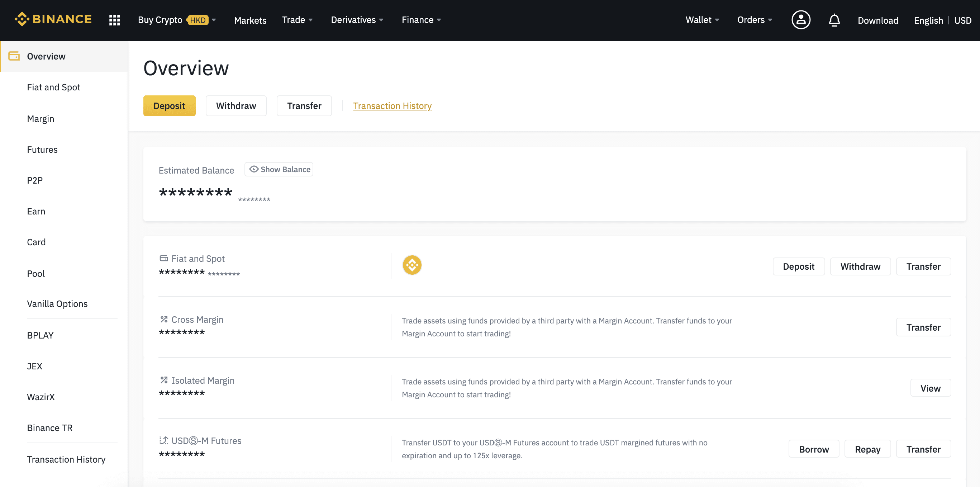Viewport: 980px width, 487px height.
Task: Change language via English option
Action: 928,20
